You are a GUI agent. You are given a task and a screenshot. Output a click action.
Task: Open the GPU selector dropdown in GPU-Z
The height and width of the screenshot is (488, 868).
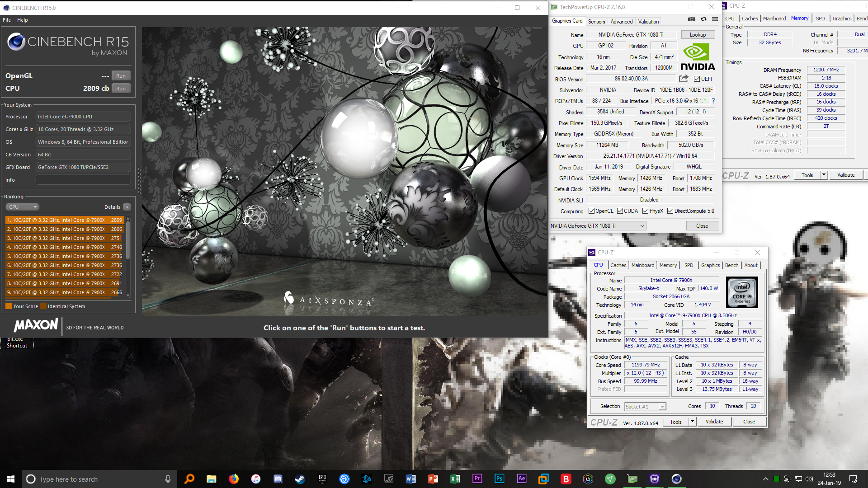click(x=598, y=226)
